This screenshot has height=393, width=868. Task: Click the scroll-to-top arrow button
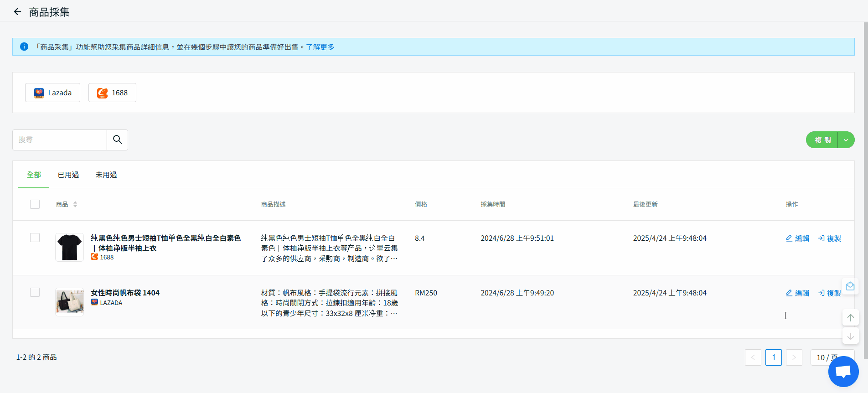850,318
